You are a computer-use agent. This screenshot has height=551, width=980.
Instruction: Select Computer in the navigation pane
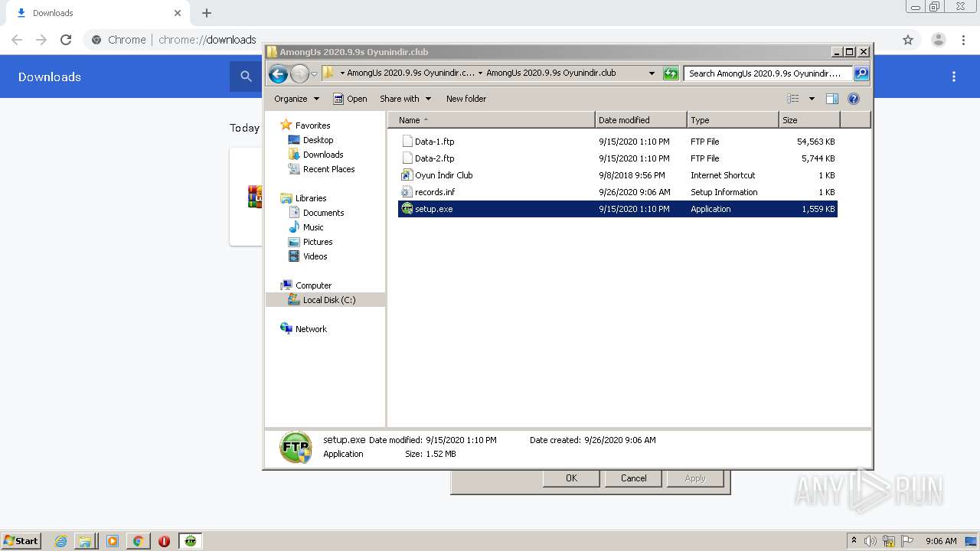pyautogui.click(x=306, y=285)
